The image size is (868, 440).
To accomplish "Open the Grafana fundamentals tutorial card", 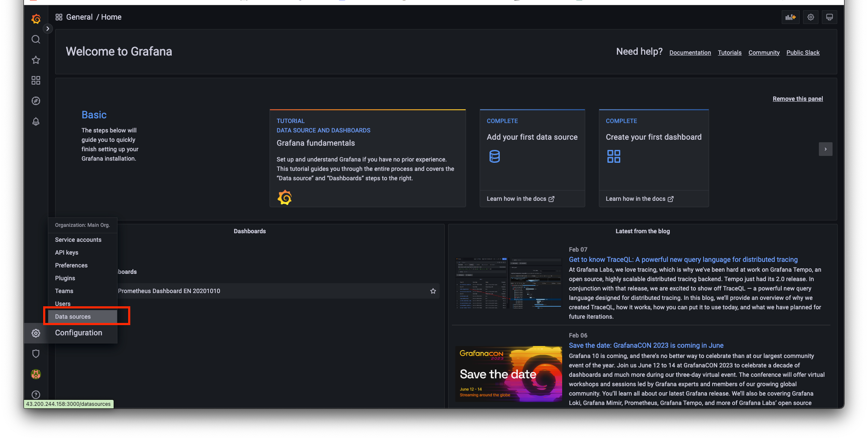I will pyautogui.click(x=367, y=158).
